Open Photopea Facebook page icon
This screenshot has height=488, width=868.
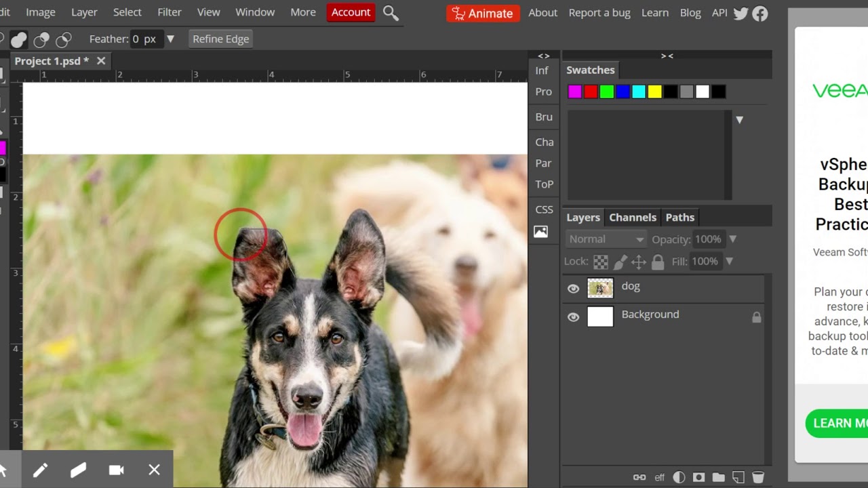point(760,13)
